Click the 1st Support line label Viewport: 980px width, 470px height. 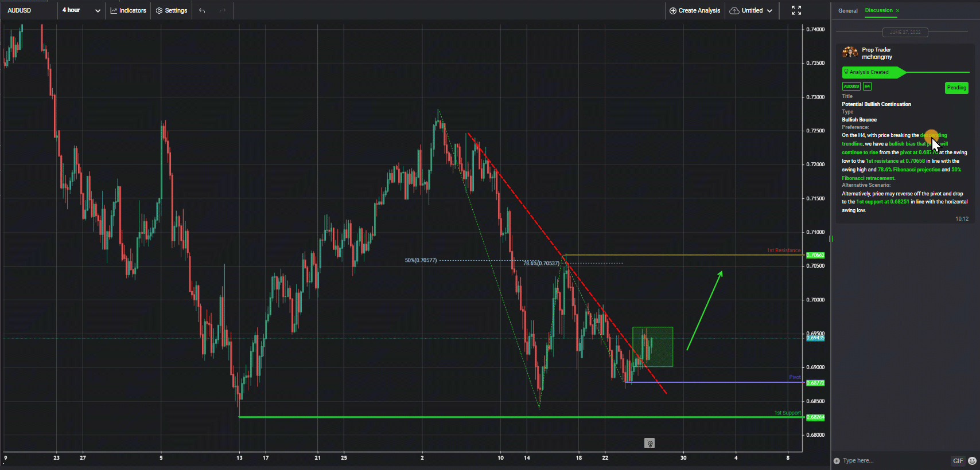[787, 413]
